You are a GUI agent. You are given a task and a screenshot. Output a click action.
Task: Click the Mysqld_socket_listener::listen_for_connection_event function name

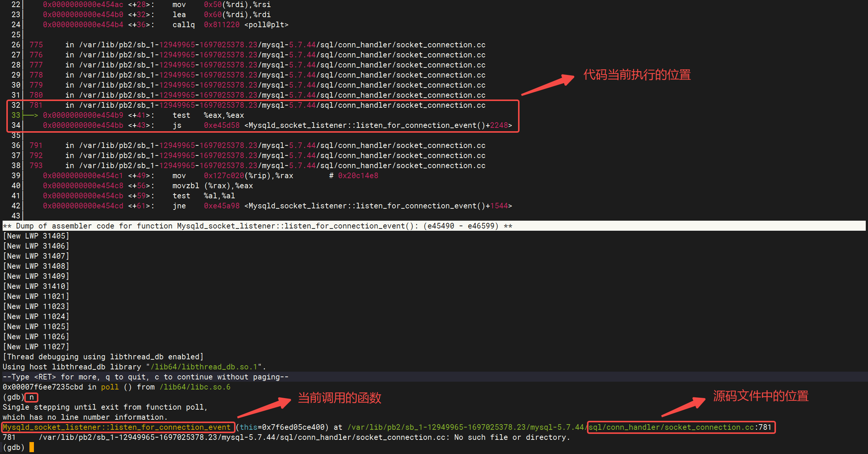[117, 428]
